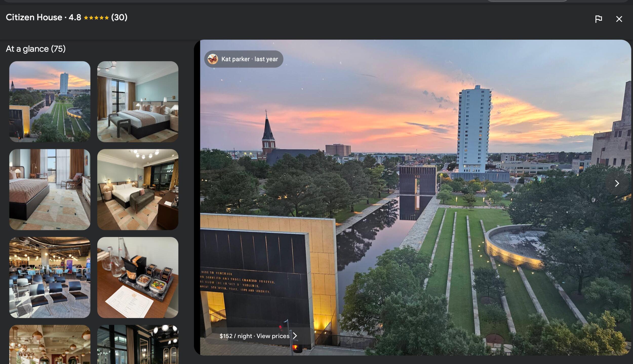Click Kat parker's butterfly avatar

point(213,59)
